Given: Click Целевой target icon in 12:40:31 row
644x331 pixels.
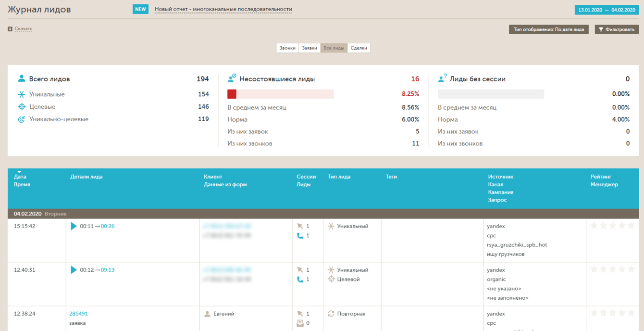Looking at the screenshot, I should tap(331, 279).
